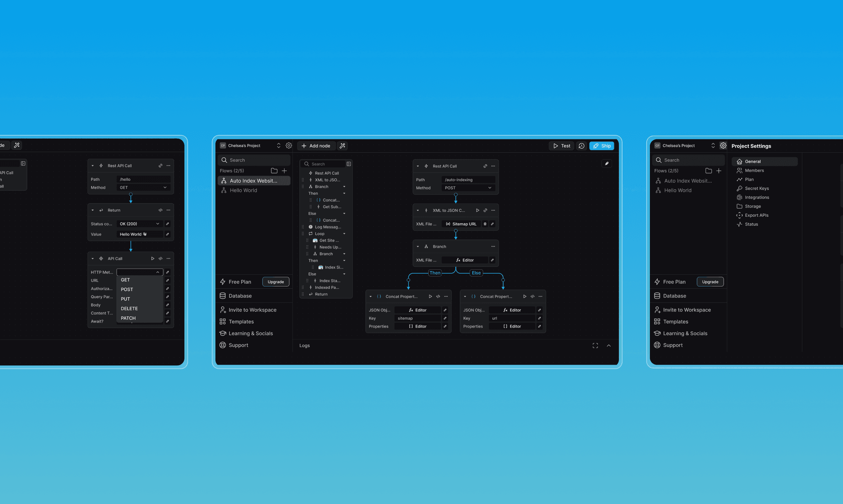Viewport: 843px width, 504px height.
Task: Delete the Sitemap URL value with trash icon
Action: coord(485,224)
